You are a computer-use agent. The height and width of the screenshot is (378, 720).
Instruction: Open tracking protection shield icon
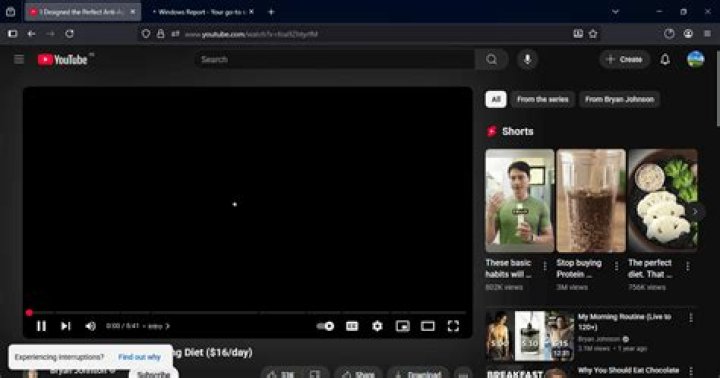pos(146,34)
